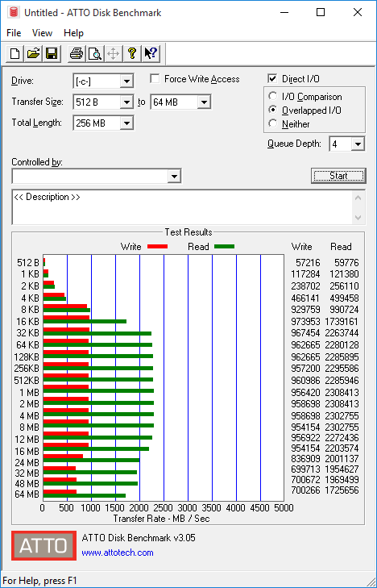Click the 64 MB write value 700266
This screenshot has width=377, height=588.
tap(305, 490)
